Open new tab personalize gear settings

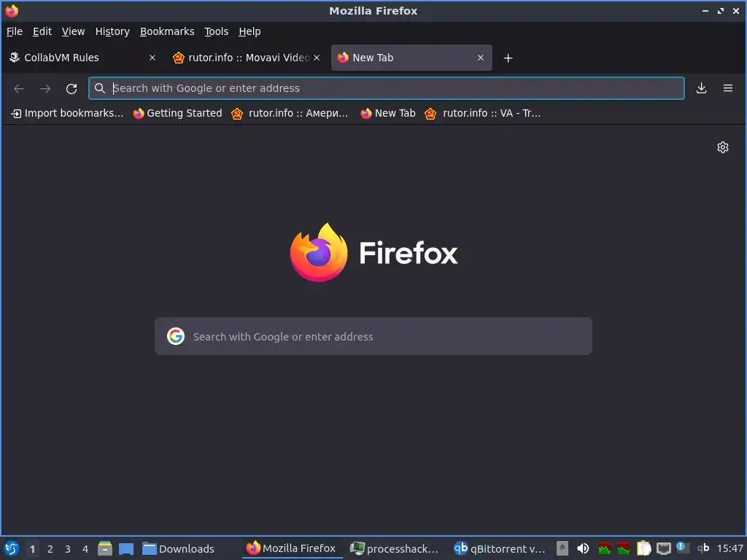[723, 147]
